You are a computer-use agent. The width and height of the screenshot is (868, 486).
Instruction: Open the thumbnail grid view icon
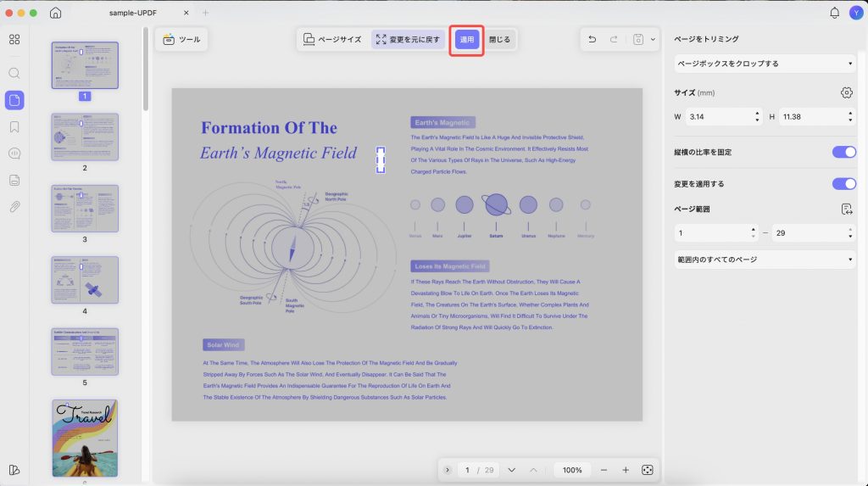(14, 39)
